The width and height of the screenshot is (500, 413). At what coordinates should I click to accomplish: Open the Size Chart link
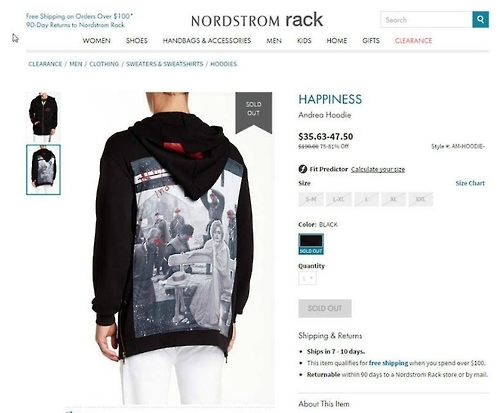tap(470, 183)
